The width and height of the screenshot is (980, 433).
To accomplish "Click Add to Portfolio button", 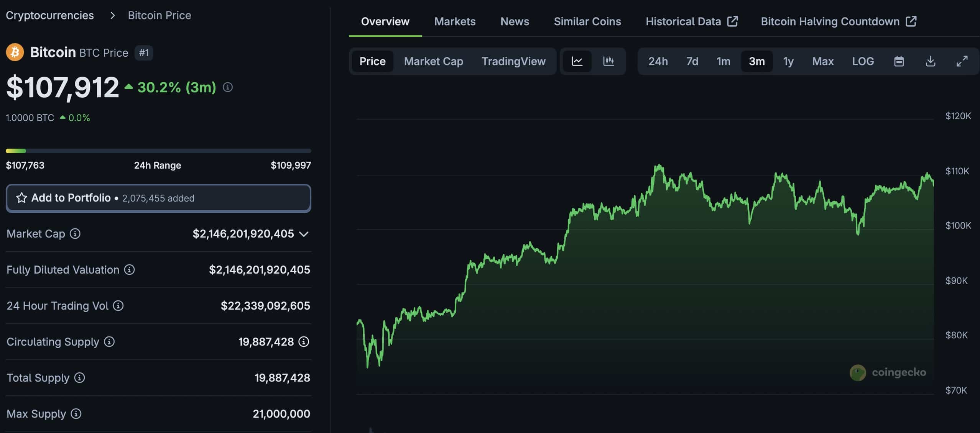I will 158,198.
